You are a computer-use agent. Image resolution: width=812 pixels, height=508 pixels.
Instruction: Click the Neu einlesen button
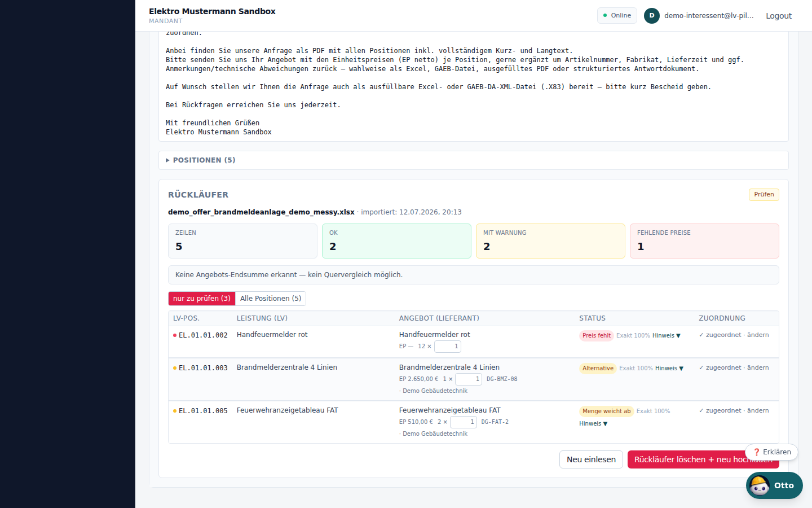point(591,459)
